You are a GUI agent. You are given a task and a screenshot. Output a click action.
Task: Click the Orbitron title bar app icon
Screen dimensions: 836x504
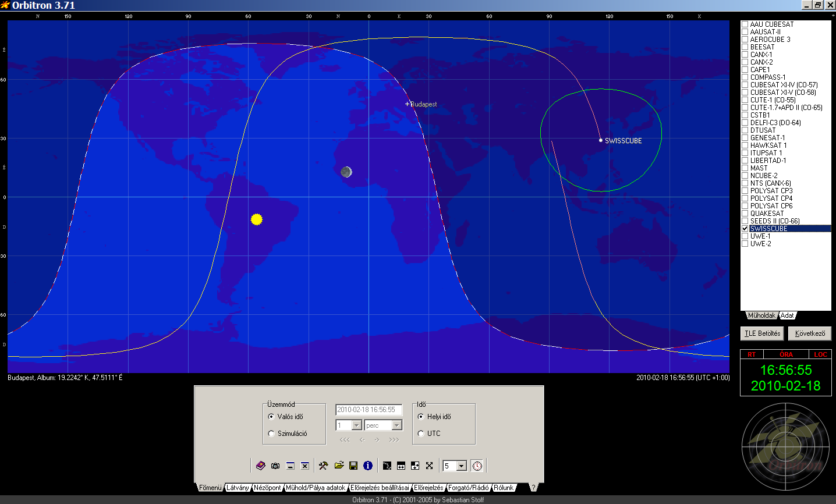click(5, 5)
